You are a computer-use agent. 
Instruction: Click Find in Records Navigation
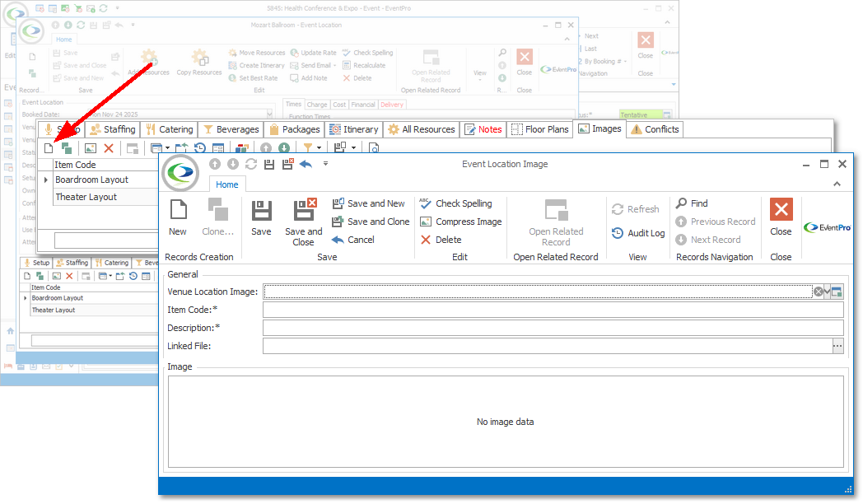point(692,203)
